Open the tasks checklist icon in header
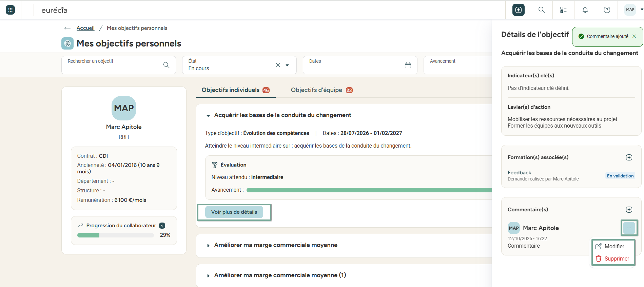The width and height of the screenshot is (644, 287). [x=563, y=10]
